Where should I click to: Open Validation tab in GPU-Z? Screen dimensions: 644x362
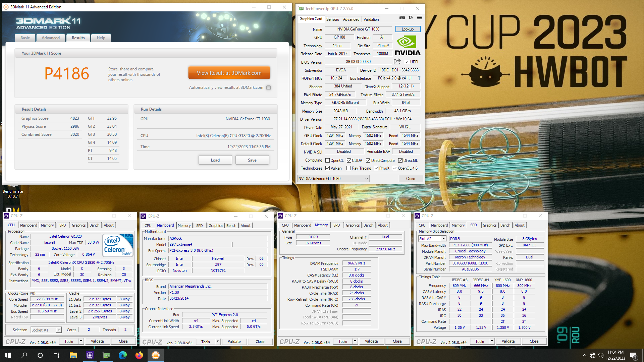371,19
